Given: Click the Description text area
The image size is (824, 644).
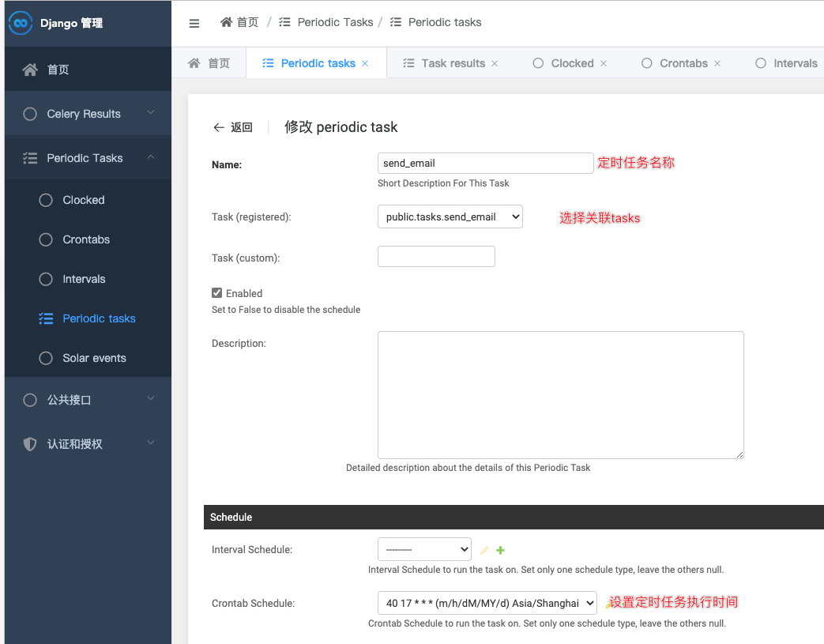Looking at the screenshot, I should pos(561,395).
